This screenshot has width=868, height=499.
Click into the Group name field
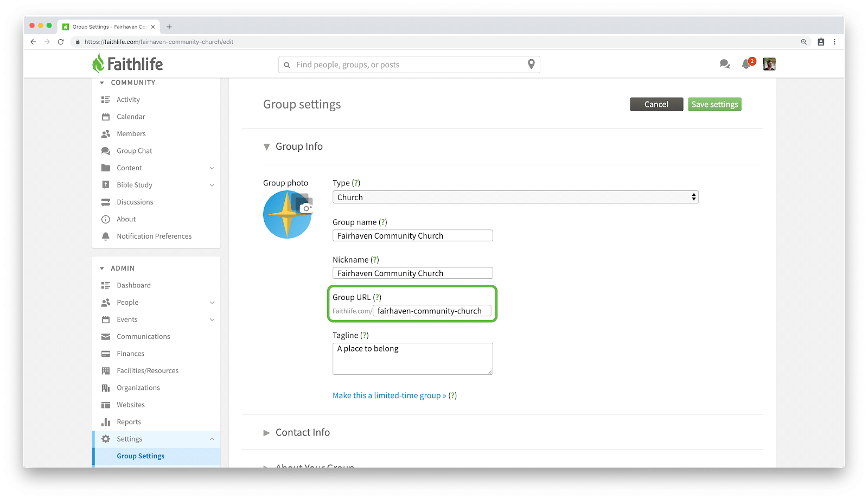pos(413,235)
